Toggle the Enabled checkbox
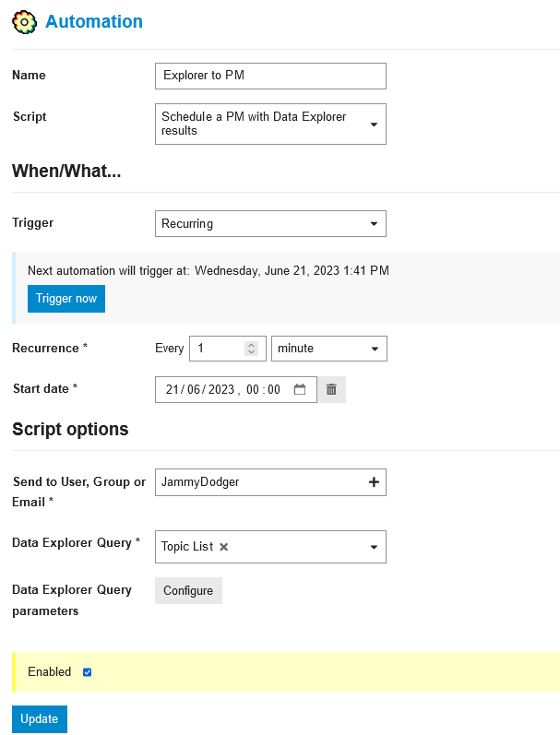This screenshot has width=560, height=735. [x=88, y=672]
